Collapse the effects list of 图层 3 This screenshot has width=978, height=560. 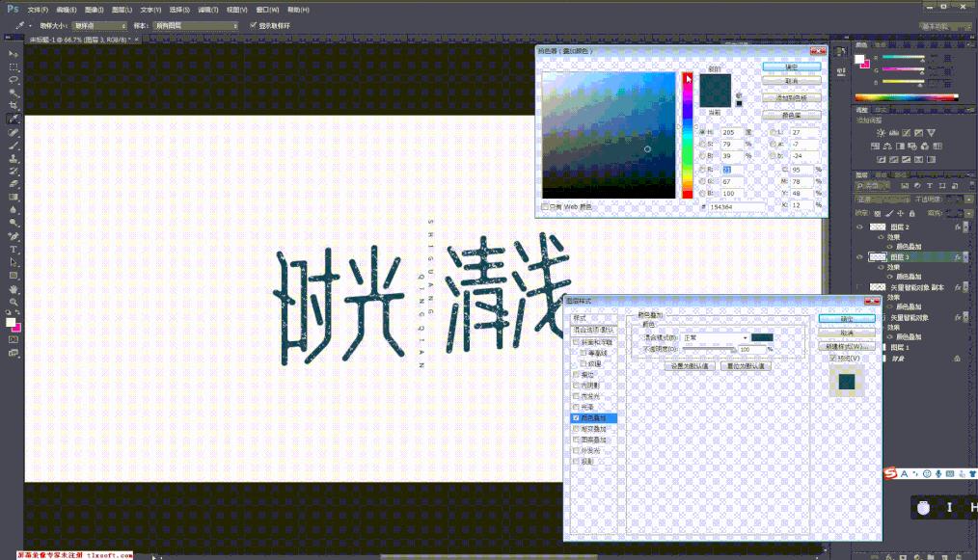(964, 258)
